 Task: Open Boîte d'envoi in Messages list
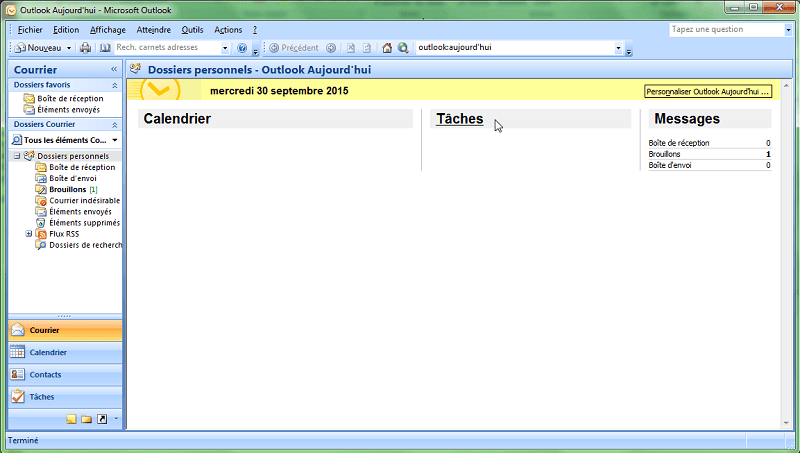(670, 165)
